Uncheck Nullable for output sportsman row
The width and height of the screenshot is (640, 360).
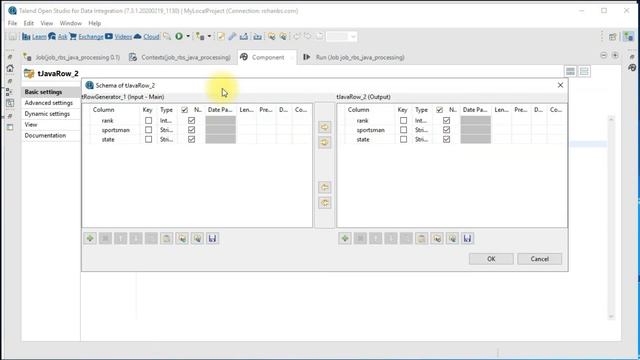point(447,130)
